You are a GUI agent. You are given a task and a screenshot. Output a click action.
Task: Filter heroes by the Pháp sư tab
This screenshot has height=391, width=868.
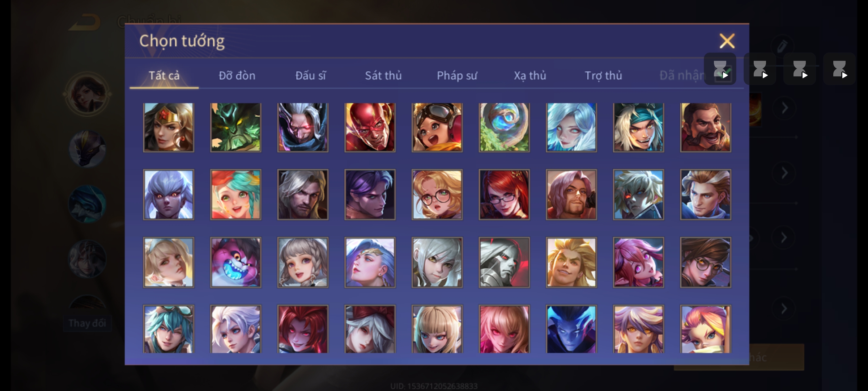click(457, 75)
